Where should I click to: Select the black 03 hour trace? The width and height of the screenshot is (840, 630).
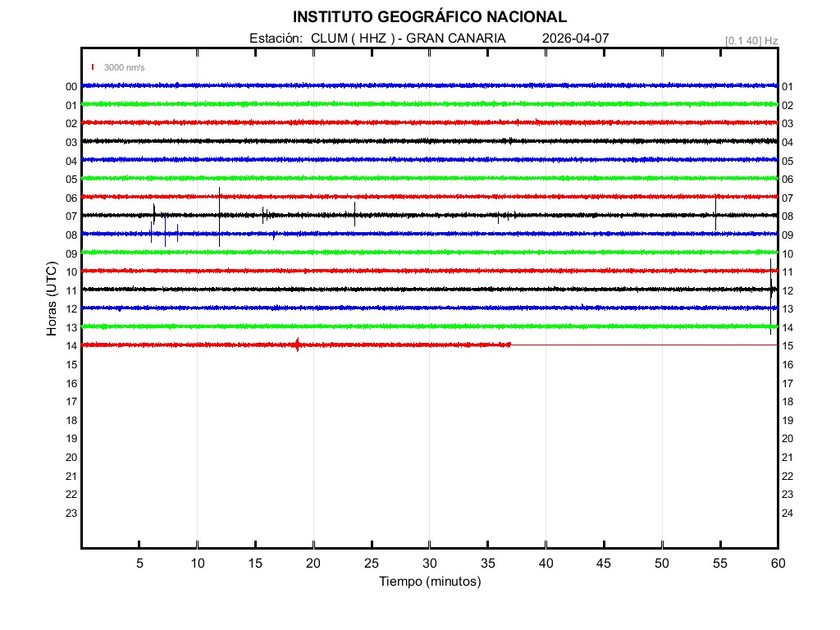(429, 141)
